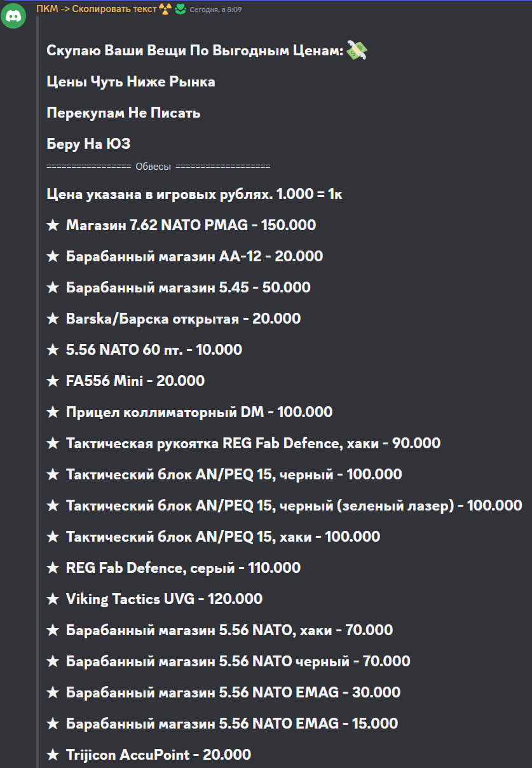Click the radioactive emoji beside the username
Screen dimensions: 532x768
click(x=165, y=9)
